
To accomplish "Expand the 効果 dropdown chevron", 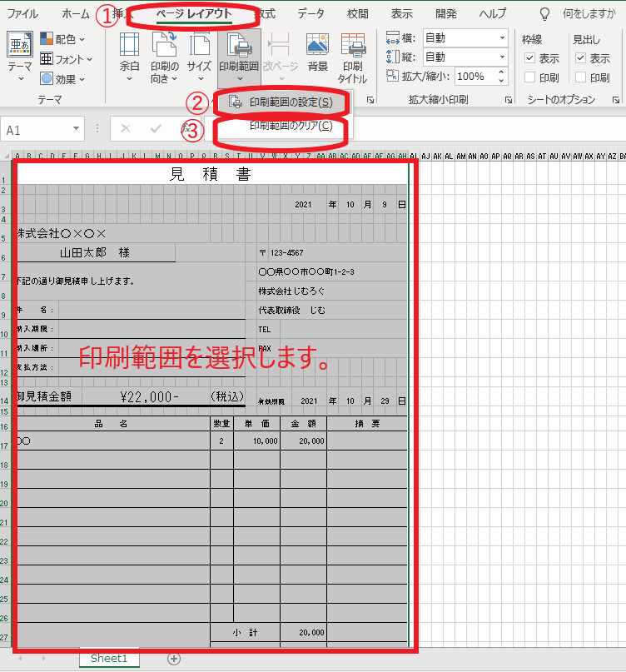I will point(82,79).
